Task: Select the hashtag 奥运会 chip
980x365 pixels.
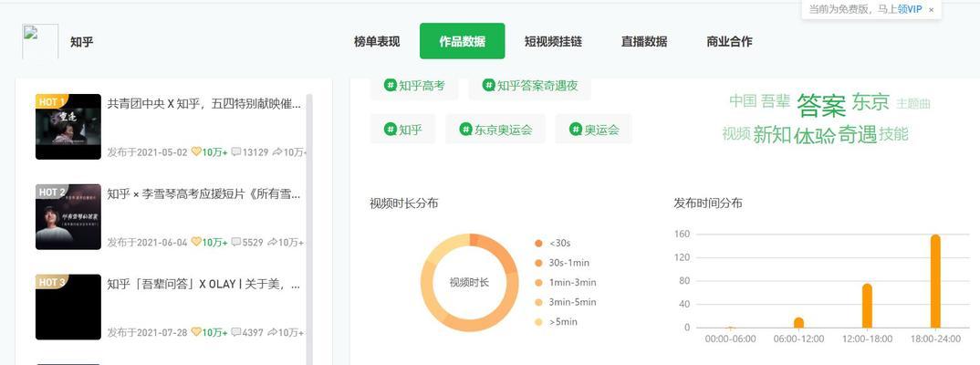Action: point(593,129)
